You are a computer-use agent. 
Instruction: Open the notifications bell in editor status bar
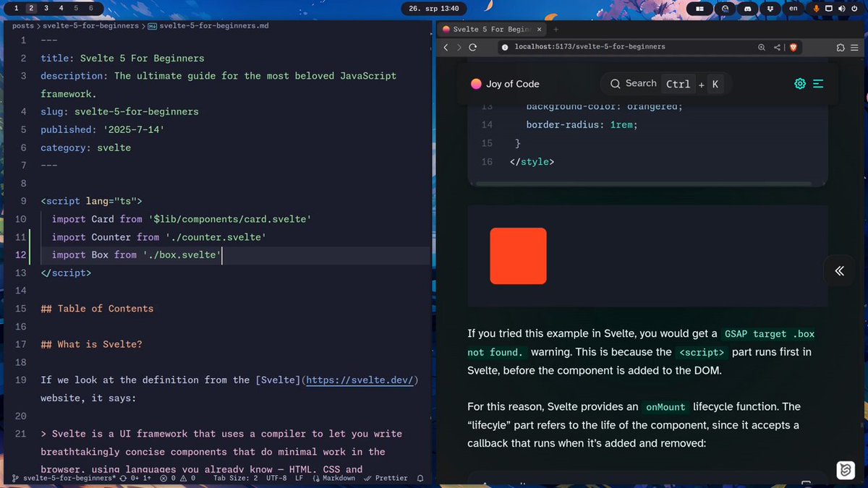tap(420, 478)
